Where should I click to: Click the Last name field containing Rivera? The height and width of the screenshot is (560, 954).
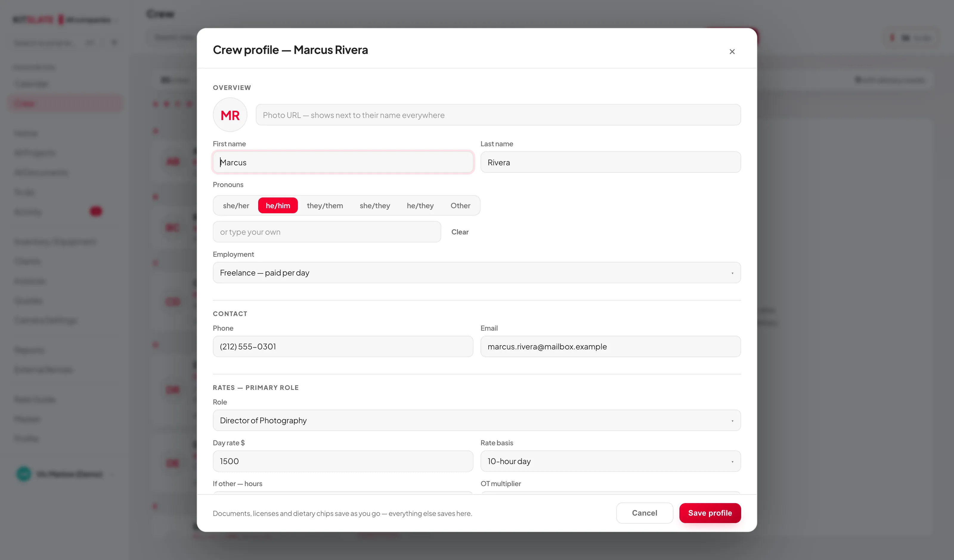pos(610,162)
